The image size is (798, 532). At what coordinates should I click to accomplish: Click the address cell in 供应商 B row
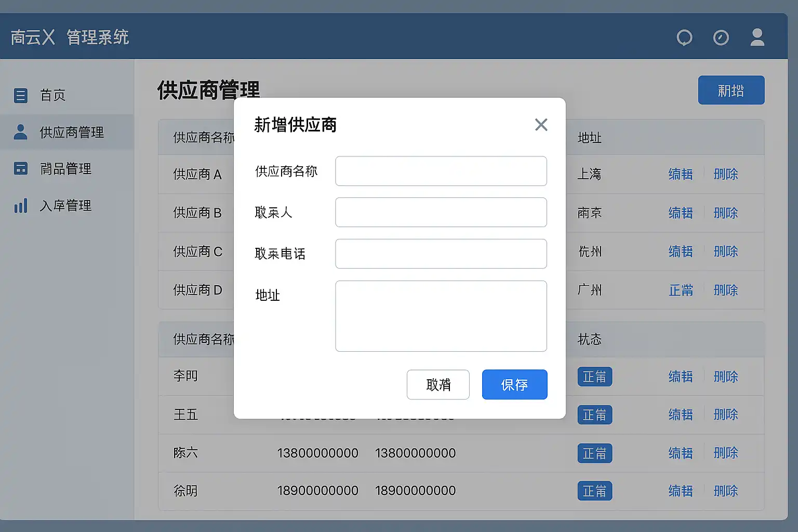coord(590,213)
